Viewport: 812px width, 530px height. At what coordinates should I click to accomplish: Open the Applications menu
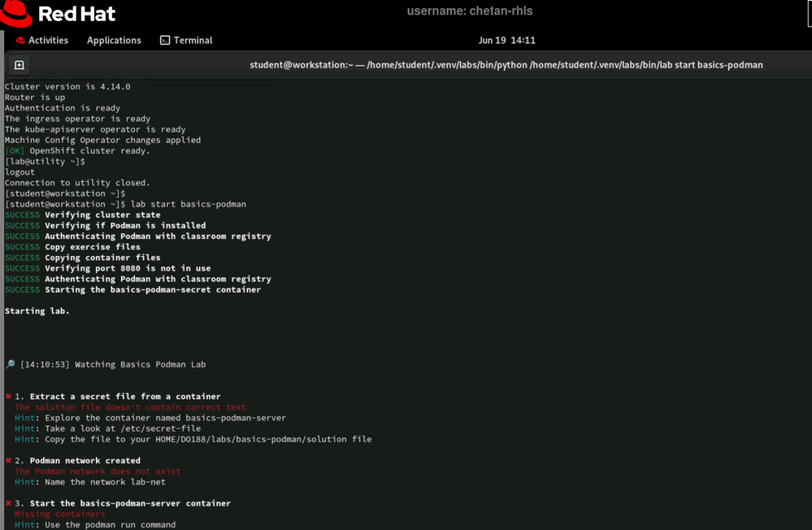coord(114,40)
